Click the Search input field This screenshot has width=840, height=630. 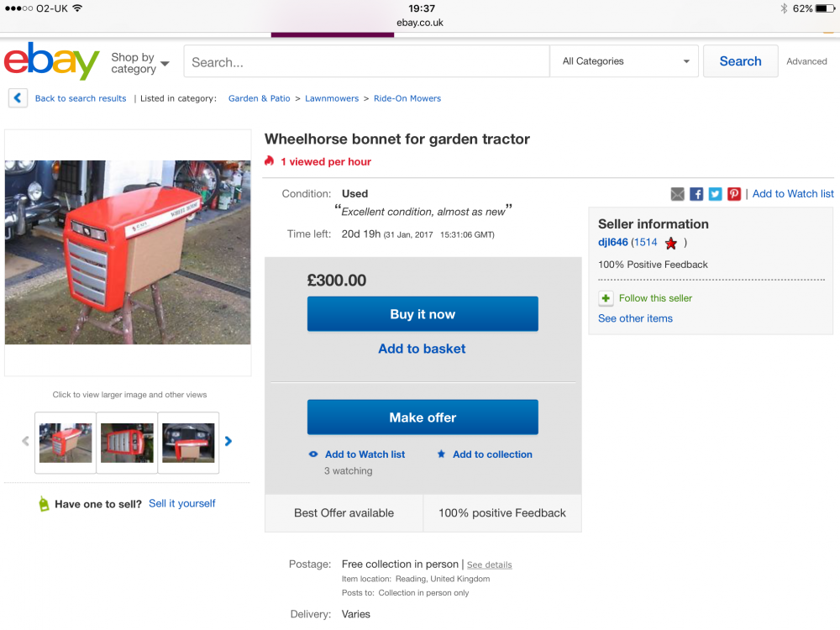pos(366,61)
